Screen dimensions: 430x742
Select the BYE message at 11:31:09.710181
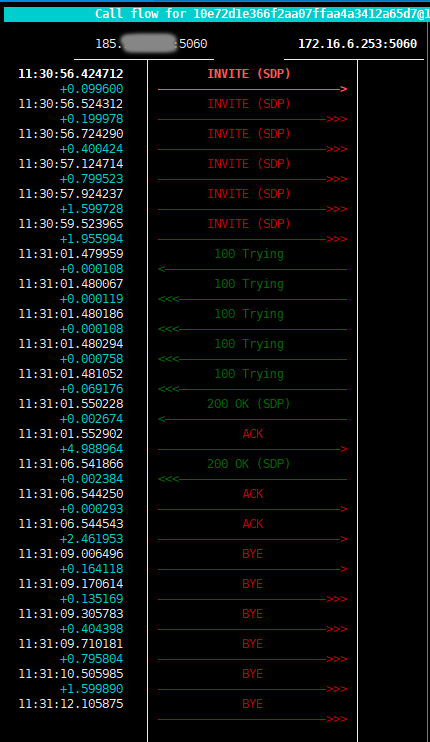(253, 644)
